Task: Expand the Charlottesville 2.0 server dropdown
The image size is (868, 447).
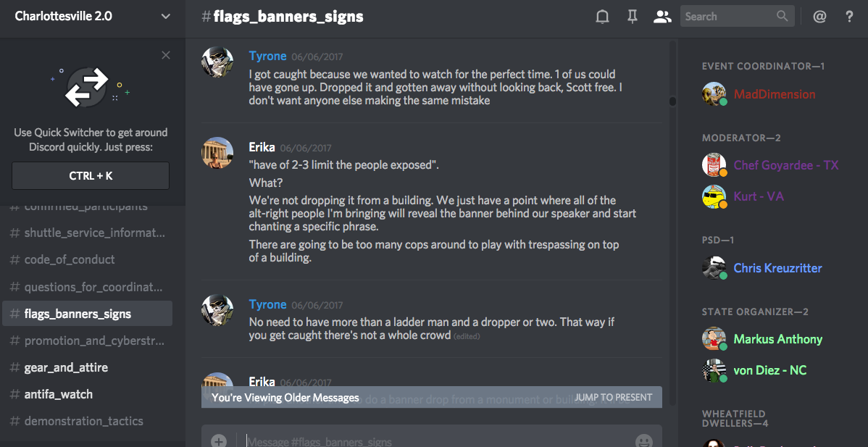Action: click(x=166, y=16)
